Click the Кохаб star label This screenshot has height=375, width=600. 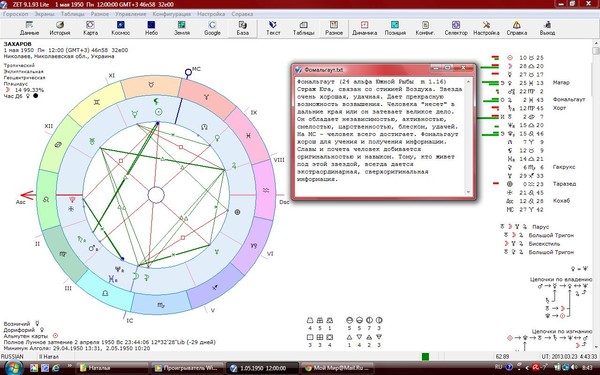(x=561, y=201)
